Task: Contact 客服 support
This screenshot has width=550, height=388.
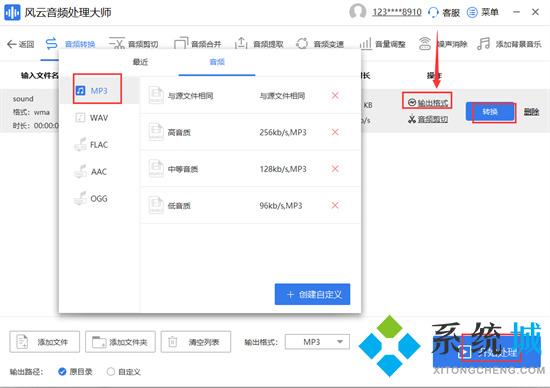Action: pos(444,13)
